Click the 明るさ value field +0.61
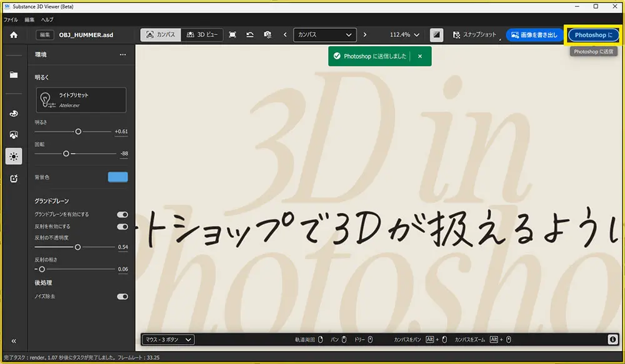625x364 pixels. (x=121, y=132)
